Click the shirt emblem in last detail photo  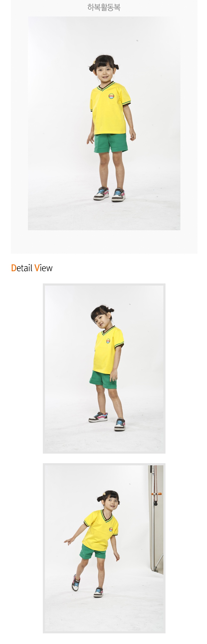click(x=111, y=529)
